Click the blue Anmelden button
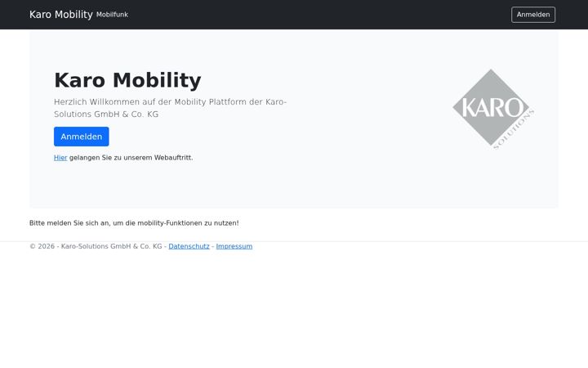 [x=82, y=137]
